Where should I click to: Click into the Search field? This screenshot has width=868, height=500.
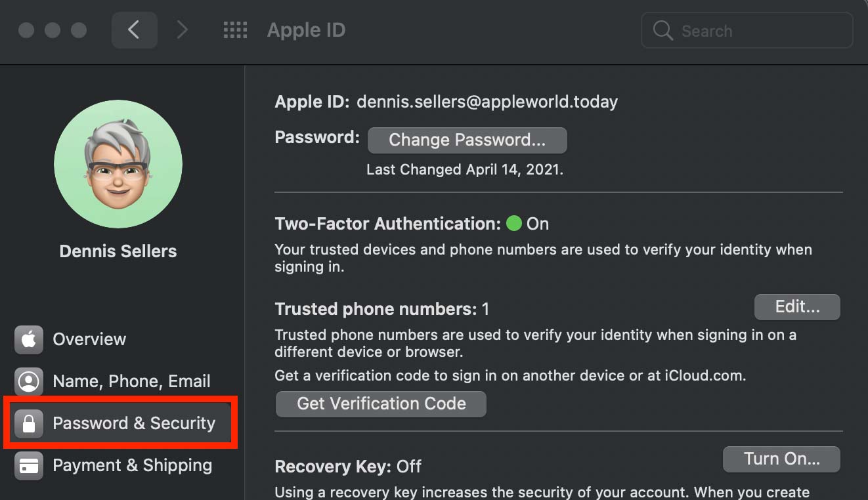tap(755, 31)
